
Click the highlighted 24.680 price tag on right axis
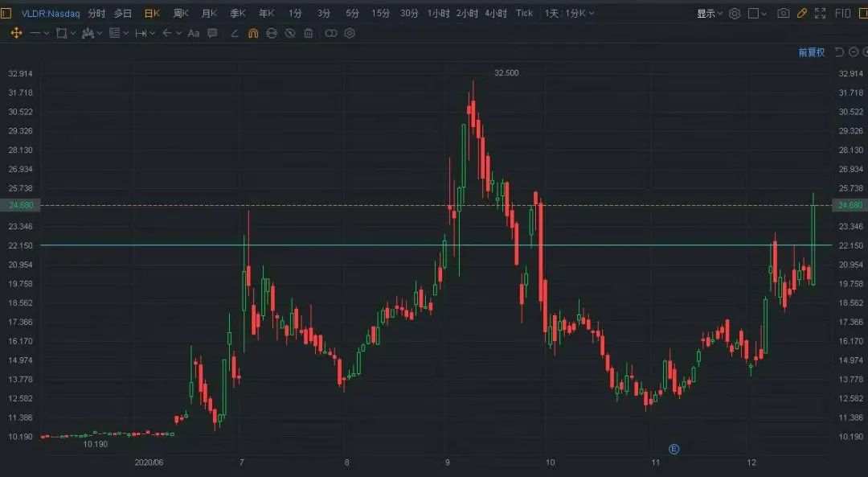click(850, 205)
